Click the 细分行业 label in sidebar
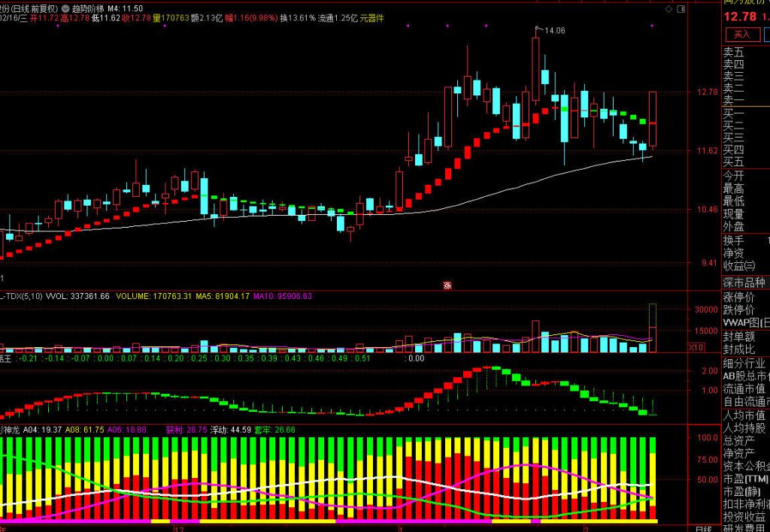770x532 pixels. pyautogui.click(x=744, y=363)
